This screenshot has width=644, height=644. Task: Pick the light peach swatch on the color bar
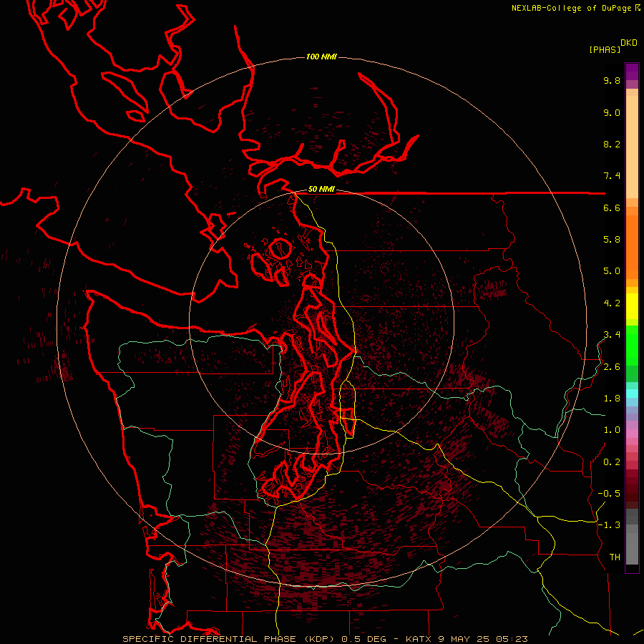(632, 147)
